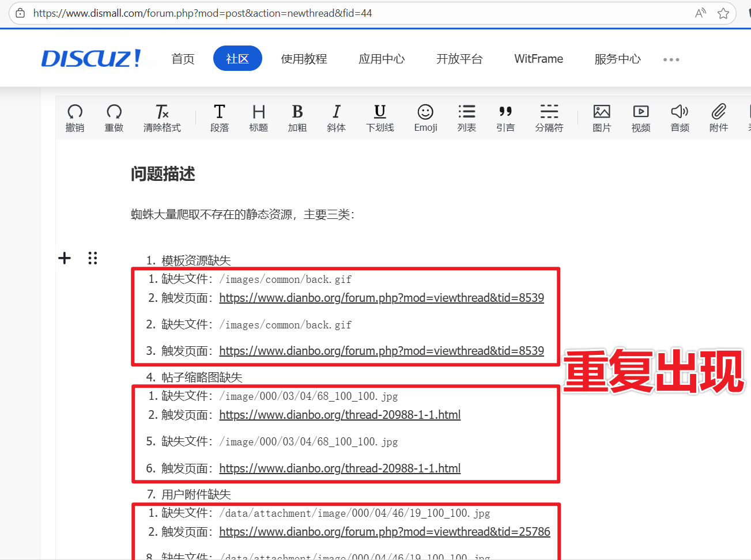Go to 应用中心 in navigation
The height and width of the screenshot is (560, 751).
(382, 59)
